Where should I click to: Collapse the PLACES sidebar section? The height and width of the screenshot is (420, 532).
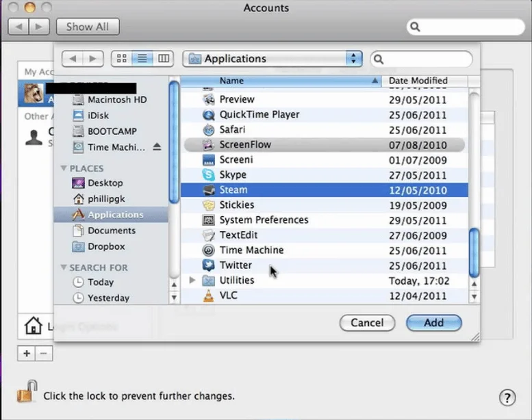(x=64, y=168)
